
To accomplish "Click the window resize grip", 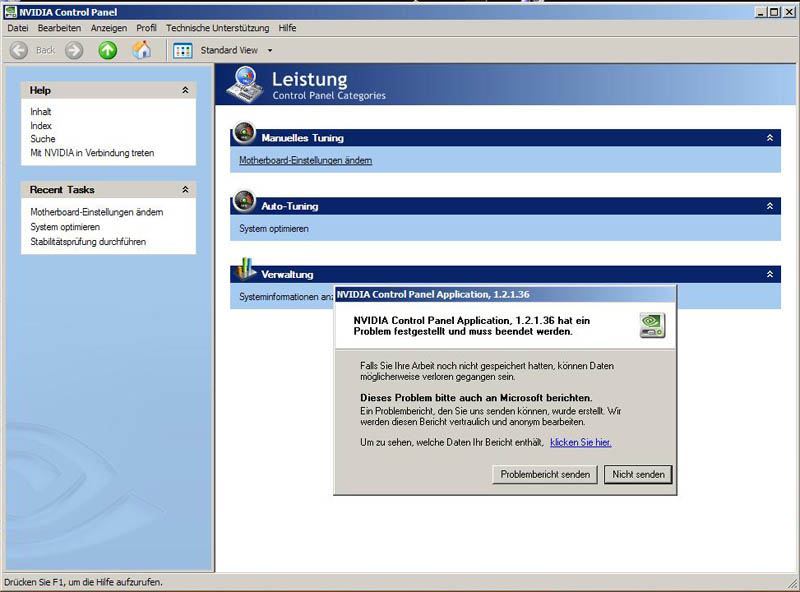I will tap(794, 585).
